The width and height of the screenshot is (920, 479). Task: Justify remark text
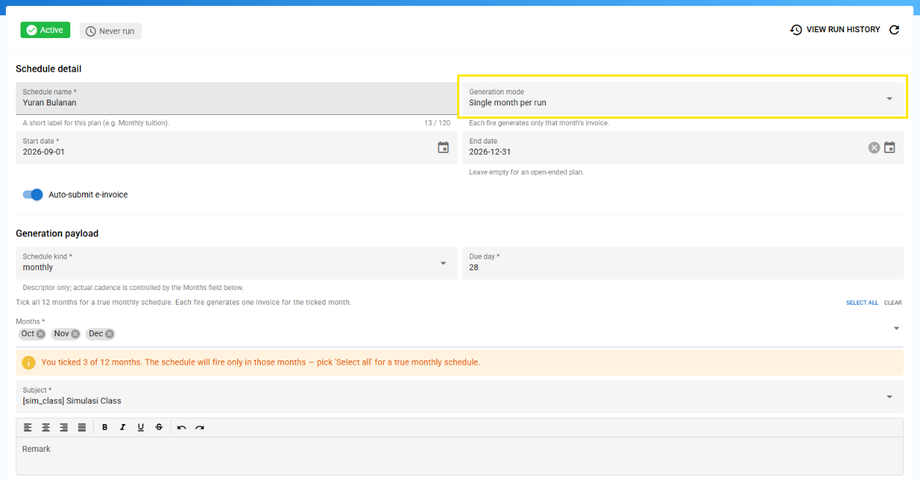[82, 427]
